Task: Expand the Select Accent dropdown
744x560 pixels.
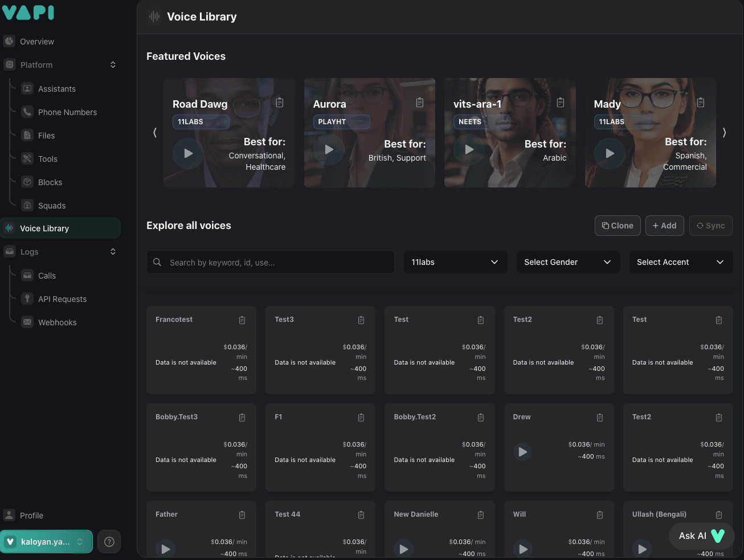Action: [681, 262]
